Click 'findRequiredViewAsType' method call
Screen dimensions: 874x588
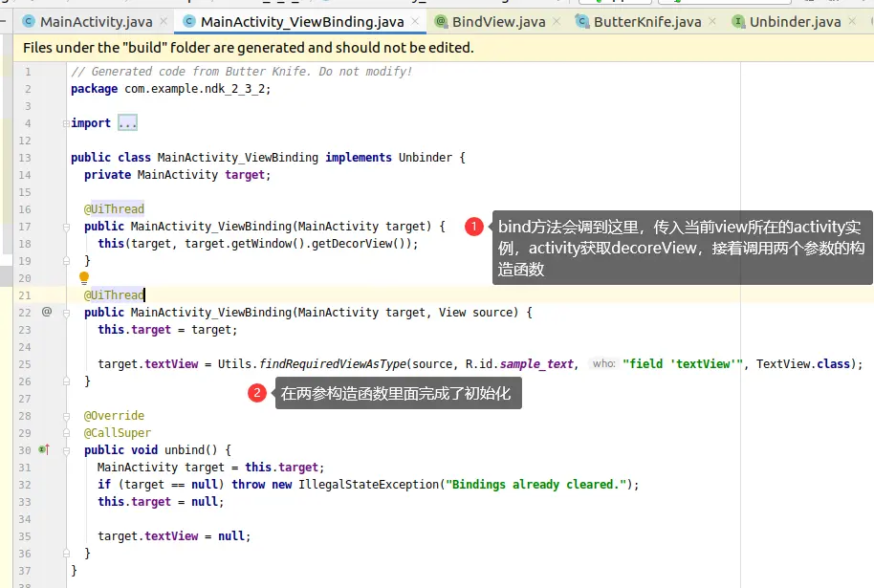click(333, 364)
